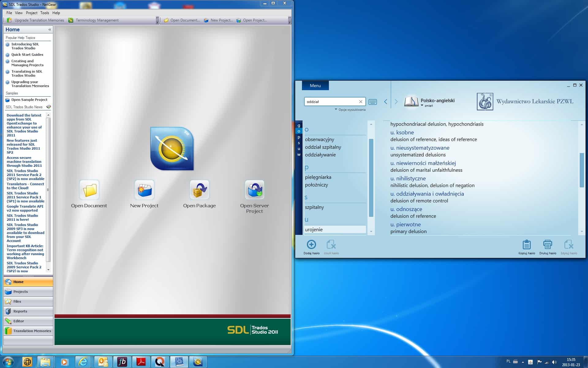
Task: Select 'pielęgniarka' in word list
Action: tap(318, 177)
